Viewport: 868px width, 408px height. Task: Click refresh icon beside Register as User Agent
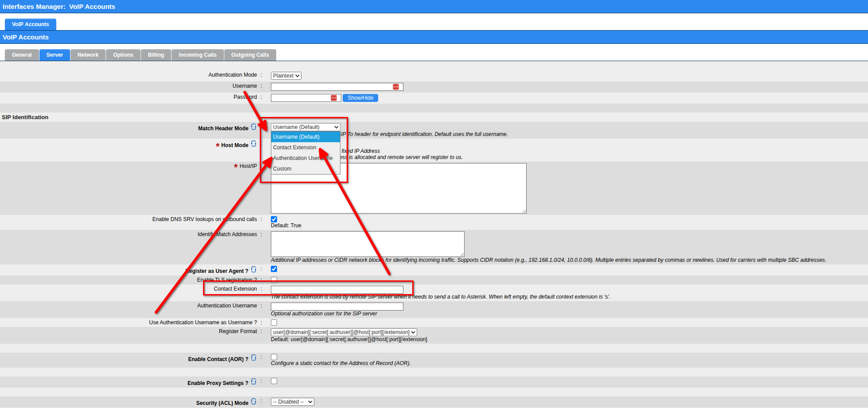[254, 270]
